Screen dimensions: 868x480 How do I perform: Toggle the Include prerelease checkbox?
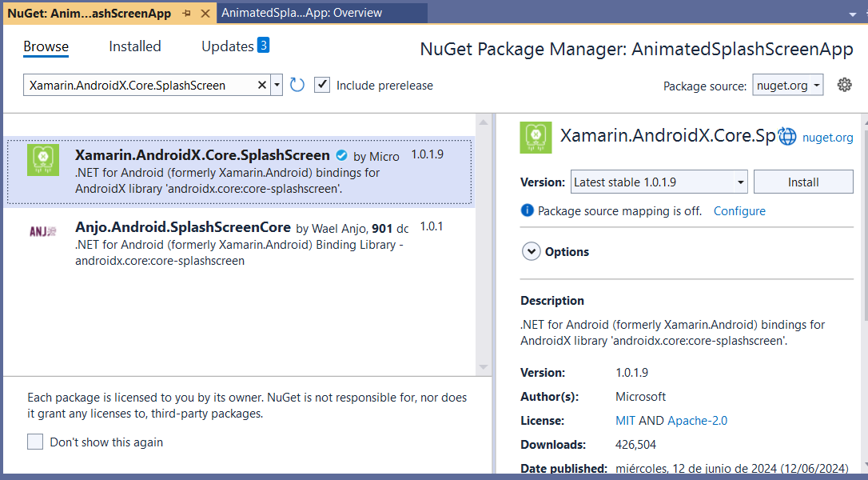pos(322,85)
